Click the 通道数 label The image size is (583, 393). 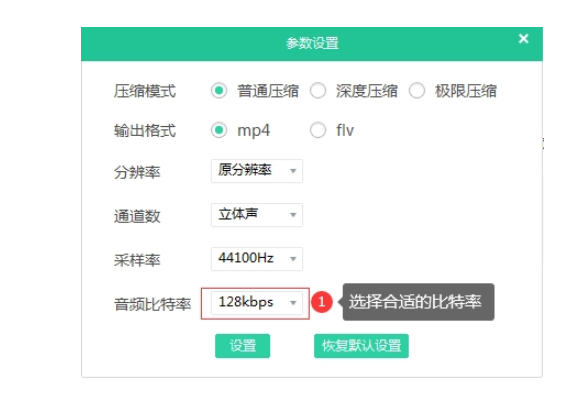pyautogui.click(x=137, y=216)
